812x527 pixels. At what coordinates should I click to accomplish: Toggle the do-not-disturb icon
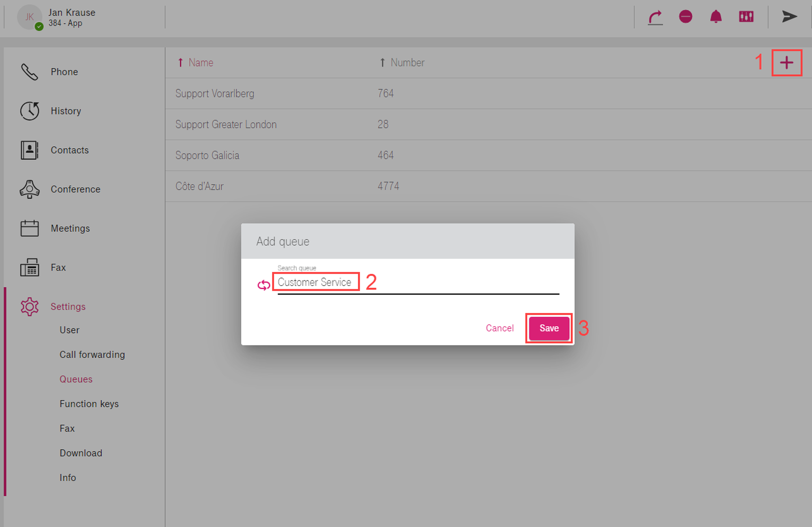tap(685, 17)
